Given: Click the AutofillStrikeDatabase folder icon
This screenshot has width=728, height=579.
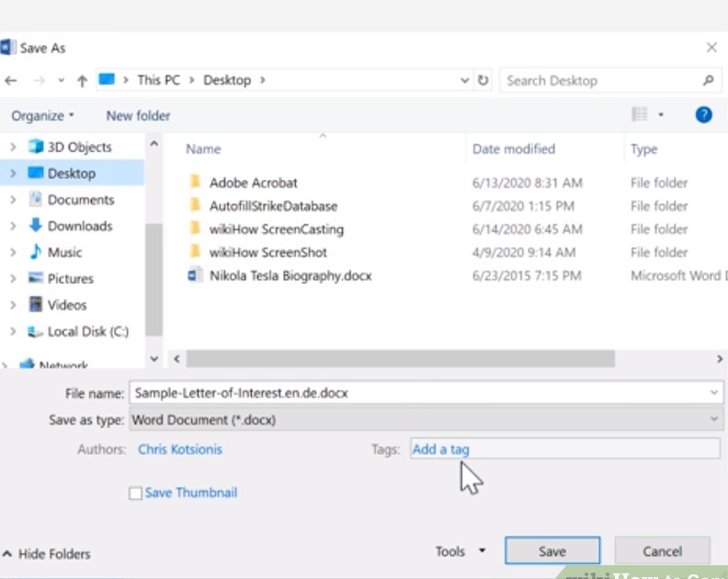Looking at the screenshot, I should pyautogui.click(x=196, y=205).
